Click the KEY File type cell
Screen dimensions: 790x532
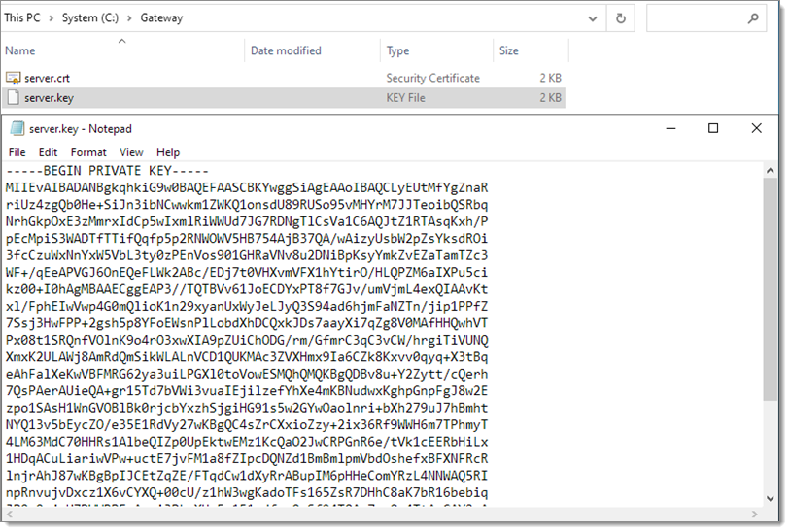click(x=405, y=98)
